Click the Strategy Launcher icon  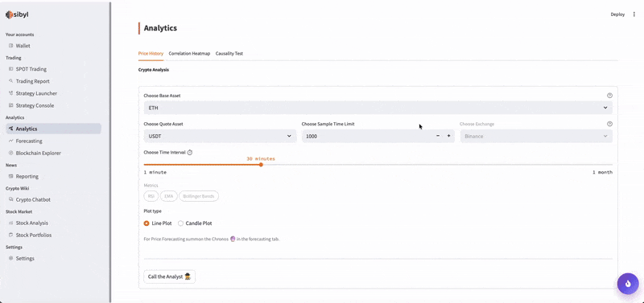tap(10, 93)
